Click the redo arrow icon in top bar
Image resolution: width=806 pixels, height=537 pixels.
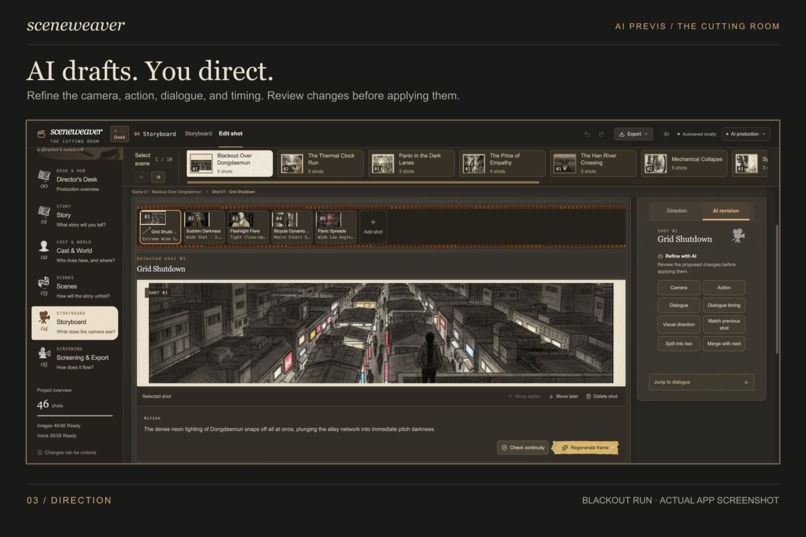(x=601, y=134)
